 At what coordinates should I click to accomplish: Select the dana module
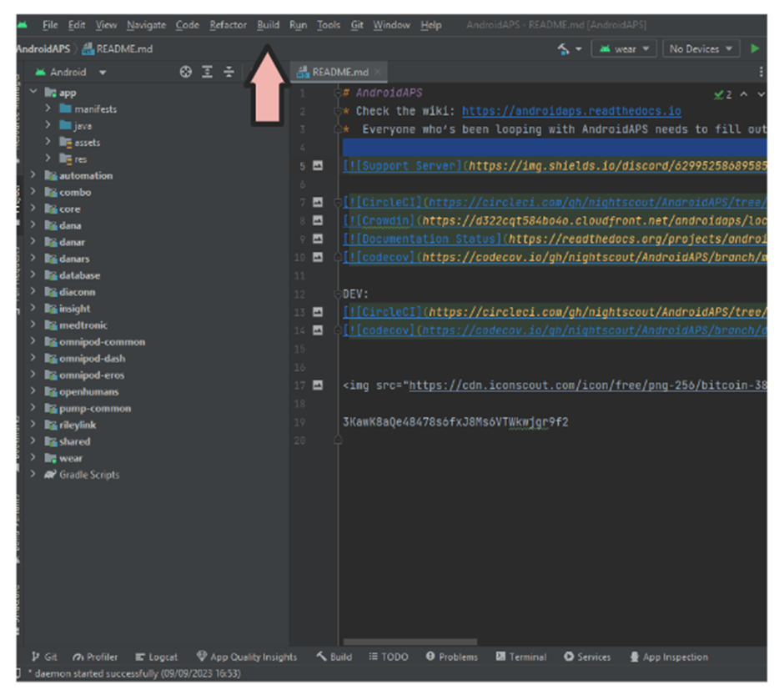click(x=69, y=225)
